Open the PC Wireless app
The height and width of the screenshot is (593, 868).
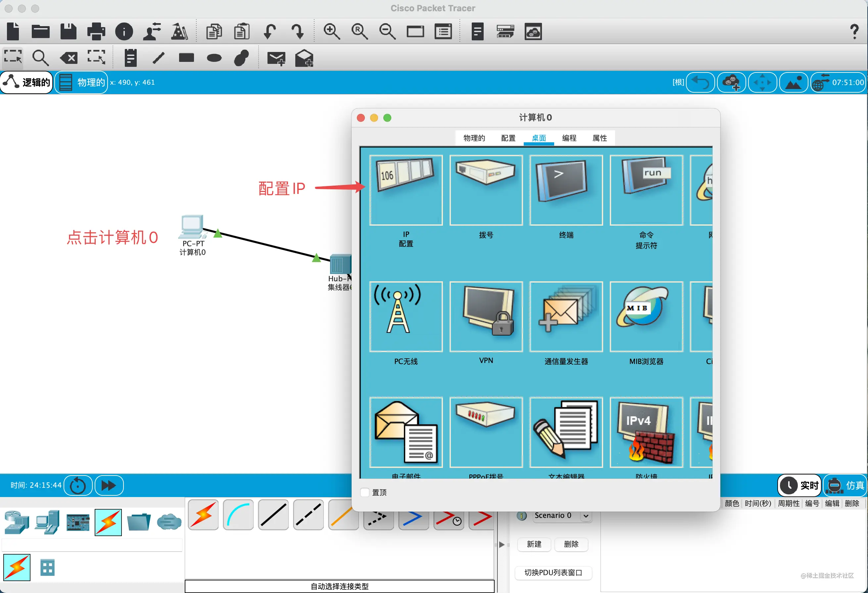[x=406, y=316]
